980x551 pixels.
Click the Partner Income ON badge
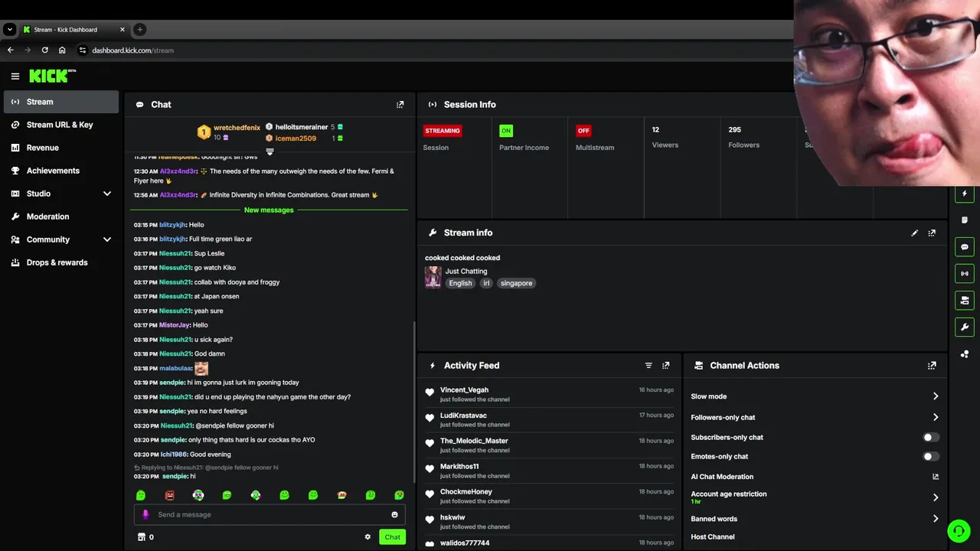tap(506, 131)
